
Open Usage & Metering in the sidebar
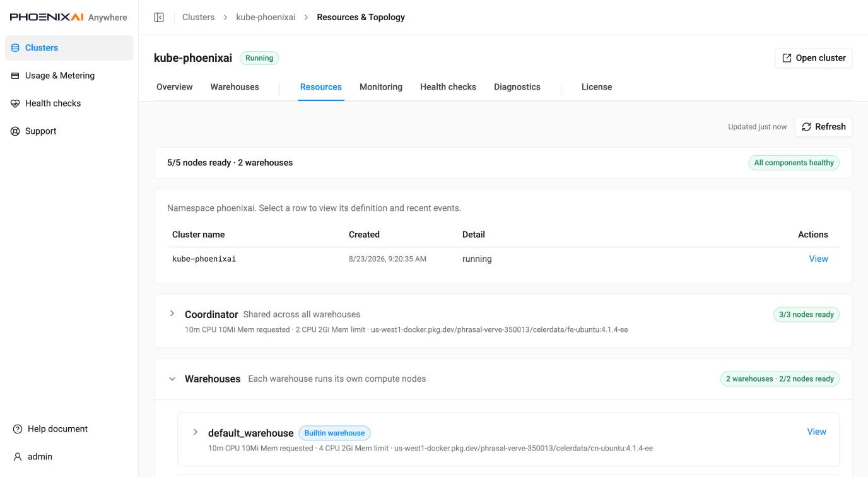click(x=69, y=76)
